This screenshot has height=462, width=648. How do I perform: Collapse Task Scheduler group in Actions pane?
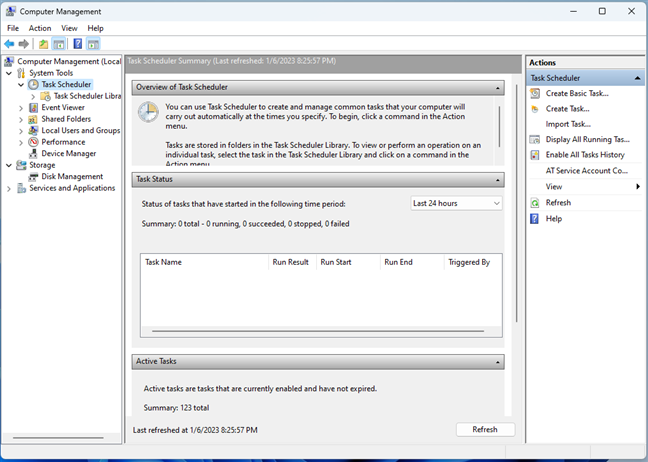[x=638, y=78]
